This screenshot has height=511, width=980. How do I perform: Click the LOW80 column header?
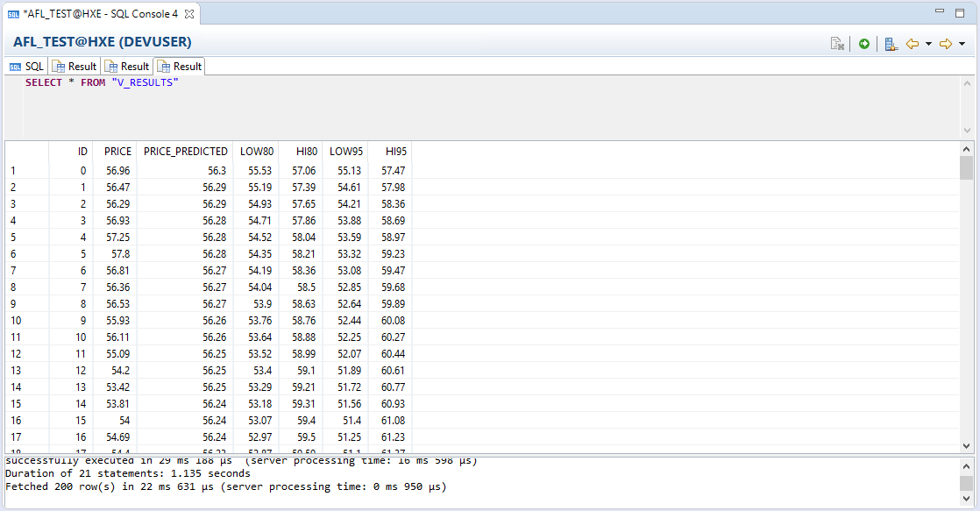[x=257, y=151]
